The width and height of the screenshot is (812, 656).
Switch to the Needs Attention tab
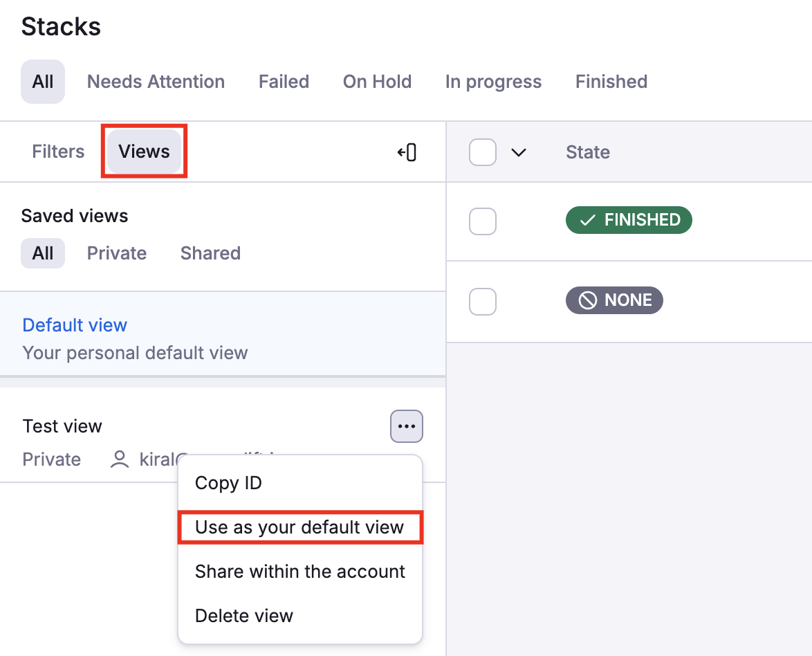pyautogui.click(x=156, y=81)
